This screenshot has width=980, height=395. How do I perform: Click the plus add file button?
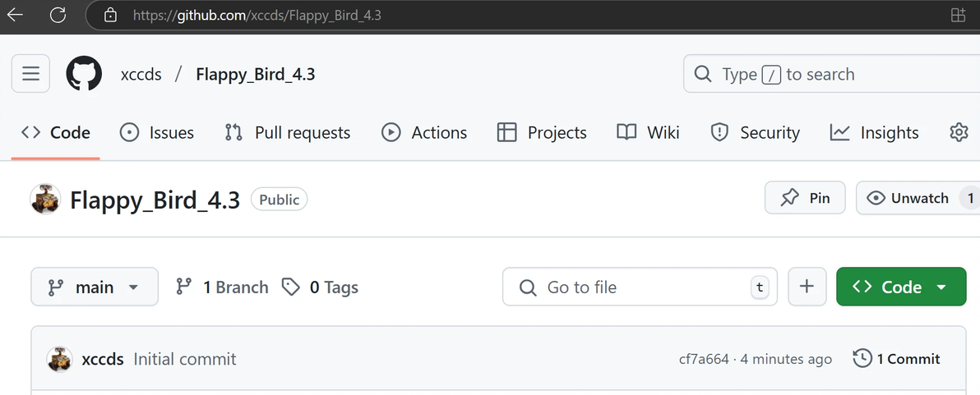(x=807, y=287)
